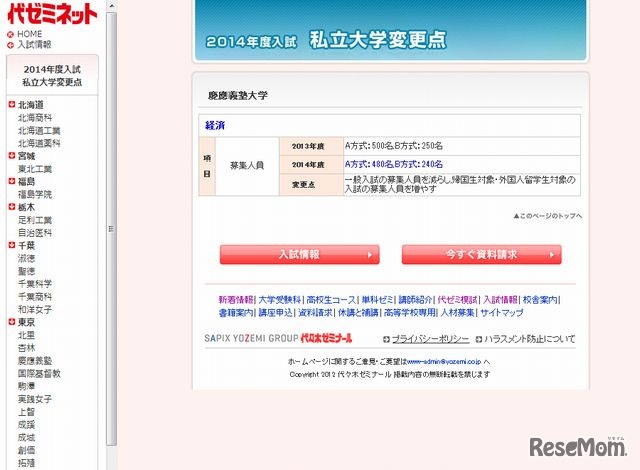The width and height of the screenshot is (640, 470).
Task: Select 北海道薬科 in the sidebar
Action: [x=39, y=143]
